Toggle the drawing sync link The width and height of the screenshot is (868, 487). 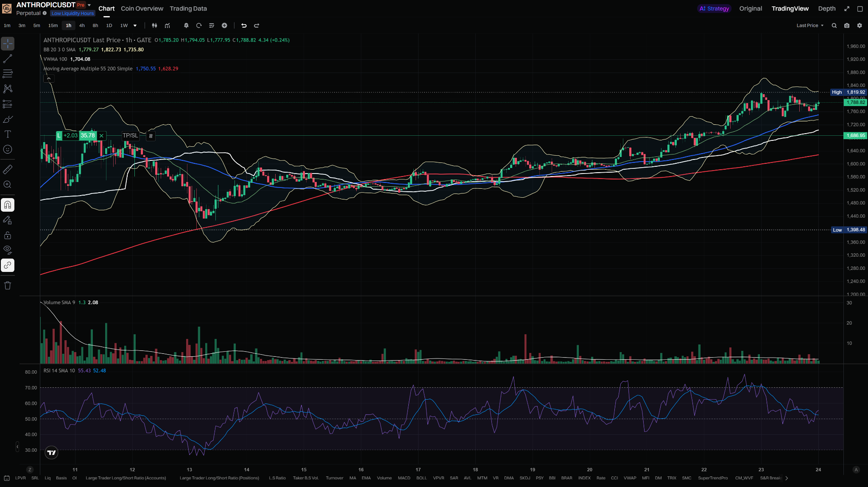tap(8, 266)
